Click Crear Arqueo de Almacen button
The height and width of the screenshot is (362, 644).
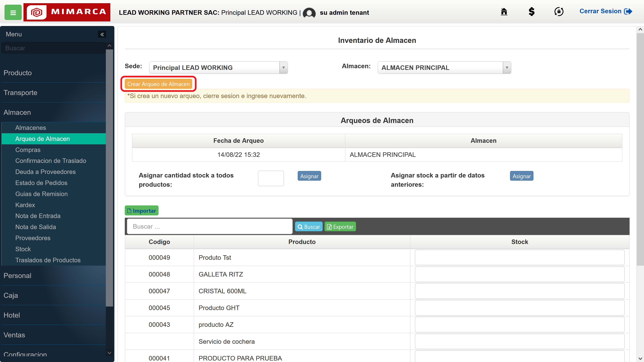158,84
